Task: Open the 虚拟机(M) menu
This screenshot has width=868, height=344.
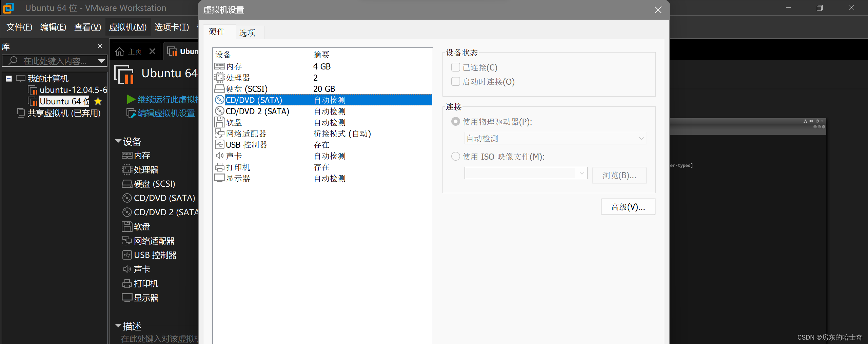Action: point(127,27)
